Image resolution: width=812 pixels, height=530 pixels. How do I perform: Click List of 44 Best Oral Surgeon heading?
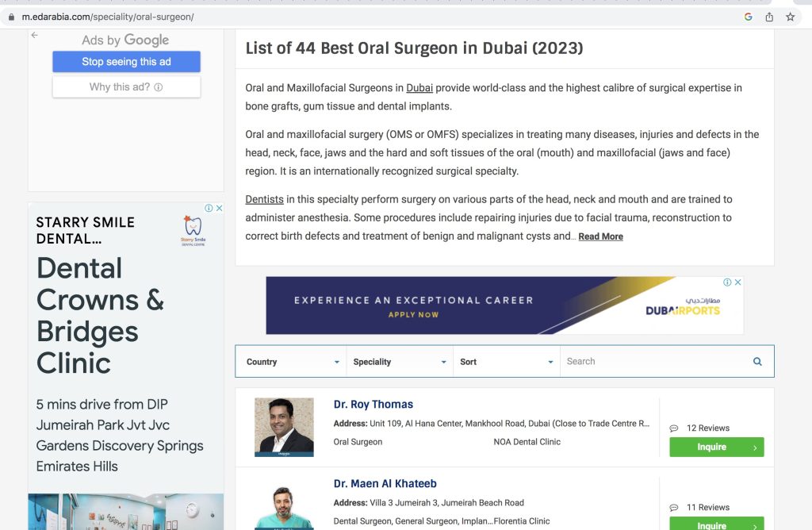pyautogui.click(x=414, y=48)
